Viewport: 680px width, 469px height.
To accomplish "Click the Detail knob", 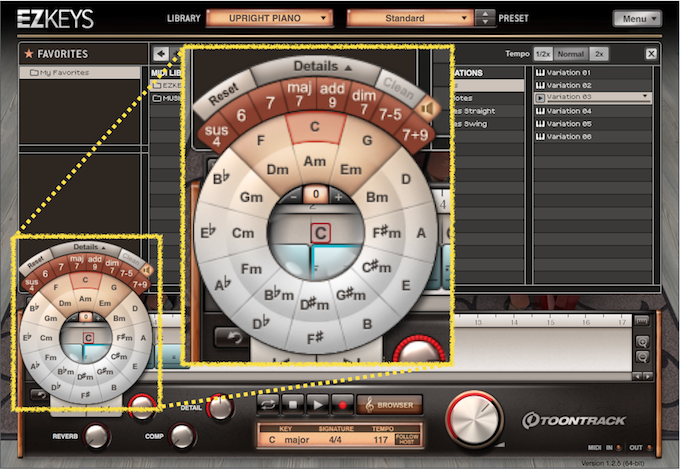I will click(x=220, y=407).
